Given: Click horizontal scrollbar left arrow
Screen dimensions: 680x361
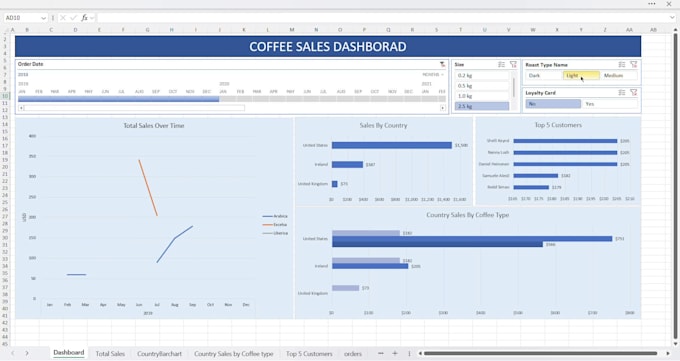Looking at the screenshot, I should pyautogui.click(x=420, y=354).
